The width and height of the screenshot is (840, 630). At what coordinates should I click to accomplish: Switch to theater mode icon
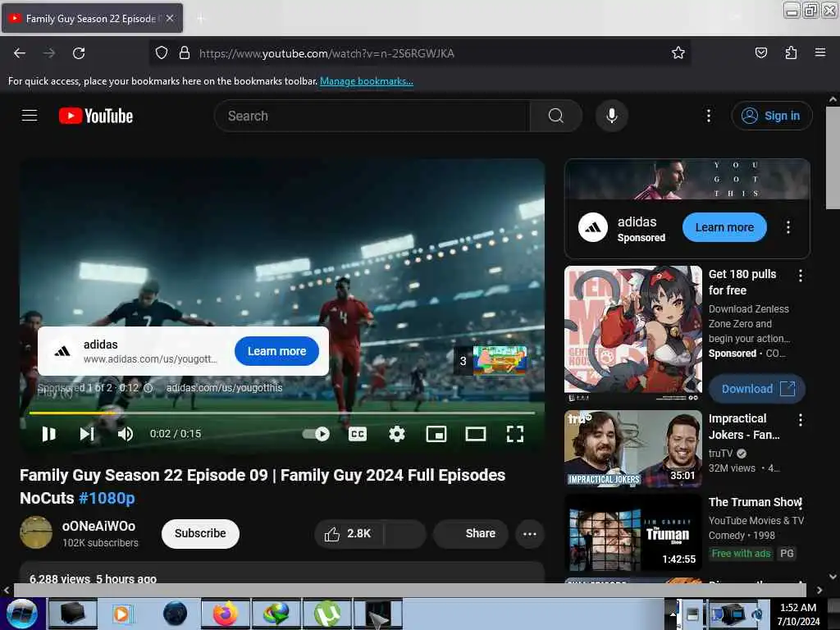pyautogui.click(x=476, y=433)
